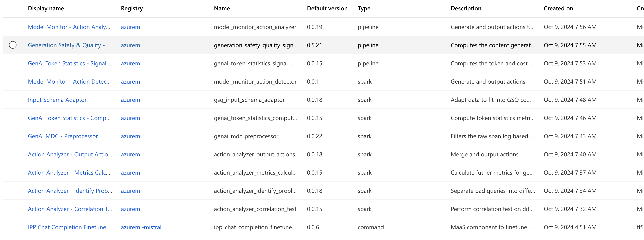This screenshot has height=240, width=644.
Task: Sort by the Display name column header
Action: tap(46, 8)
